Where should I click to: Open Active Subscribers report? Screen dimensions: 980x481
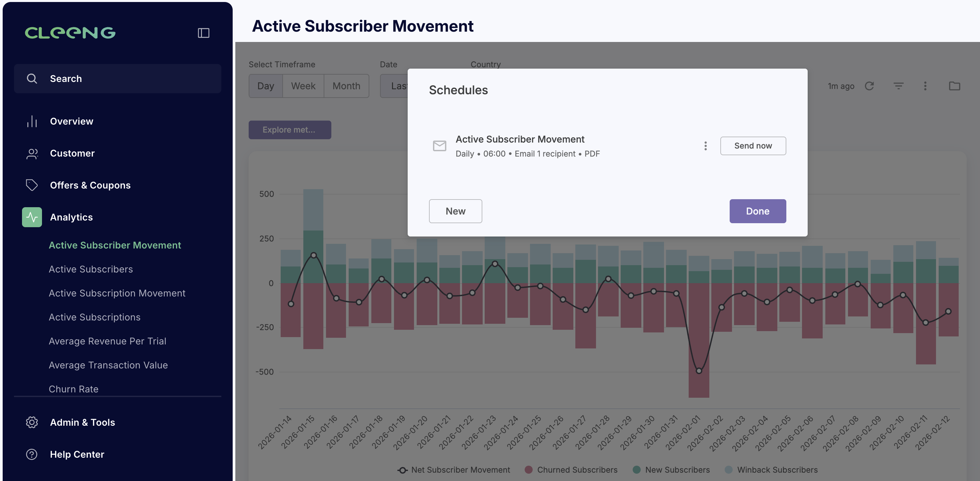[91, 269]
